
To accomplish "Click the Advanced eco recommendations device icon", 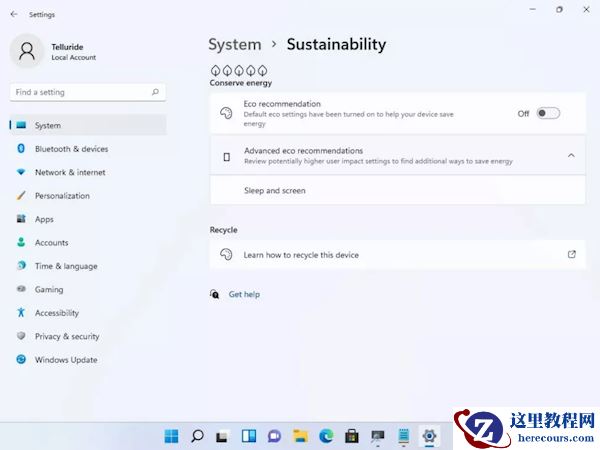I will point(227,157).
